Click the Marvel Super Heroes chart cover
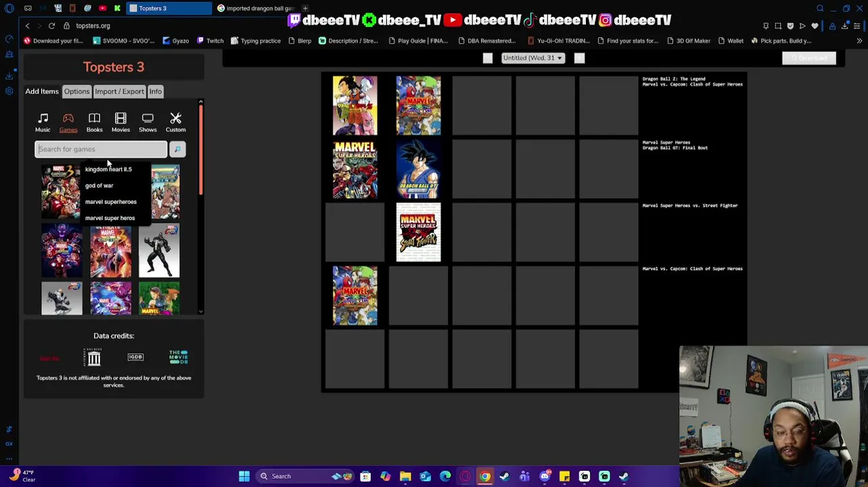868x487 pixels. point(355,169)
